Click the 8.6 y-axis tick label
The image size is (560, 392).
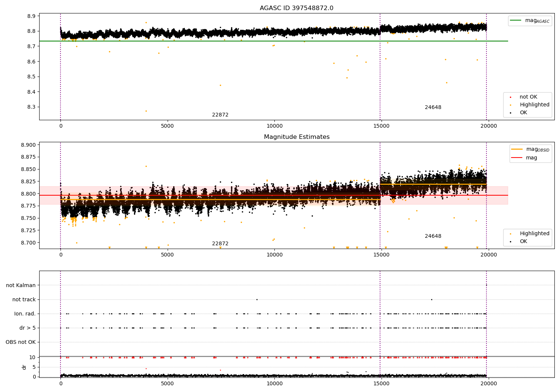coord(31,62)
